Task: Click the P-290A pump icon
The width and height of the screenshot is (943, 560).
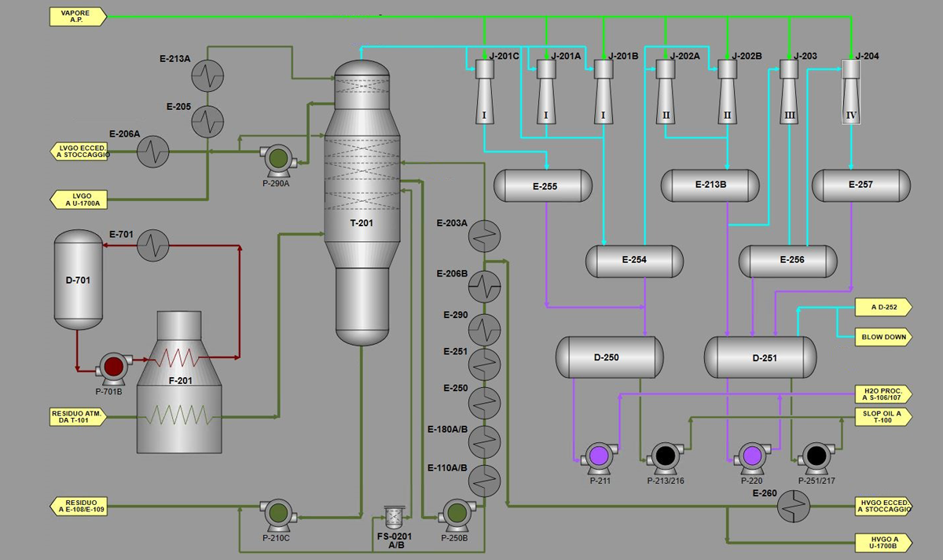Action: tap(277, 159)
